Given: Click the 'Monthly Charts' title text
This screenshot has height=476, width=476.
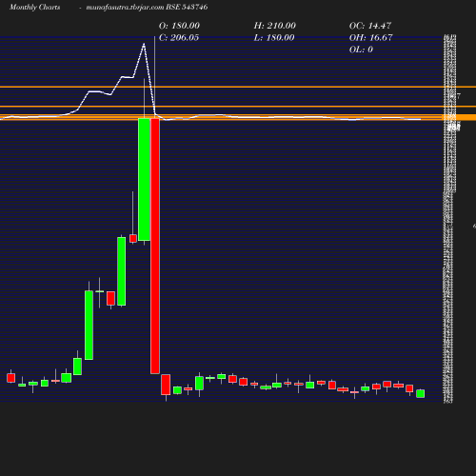Looking at the screenshot, I should 35,8.
